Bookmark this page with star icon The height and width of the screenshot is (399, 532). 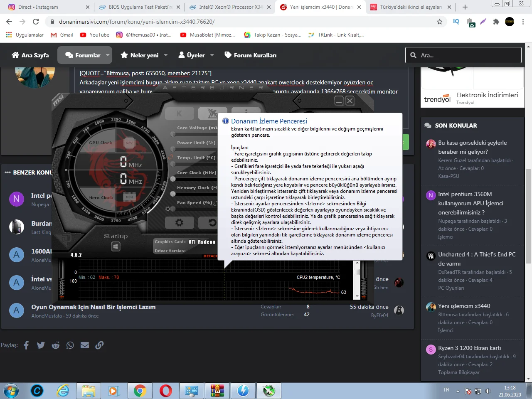440,22
